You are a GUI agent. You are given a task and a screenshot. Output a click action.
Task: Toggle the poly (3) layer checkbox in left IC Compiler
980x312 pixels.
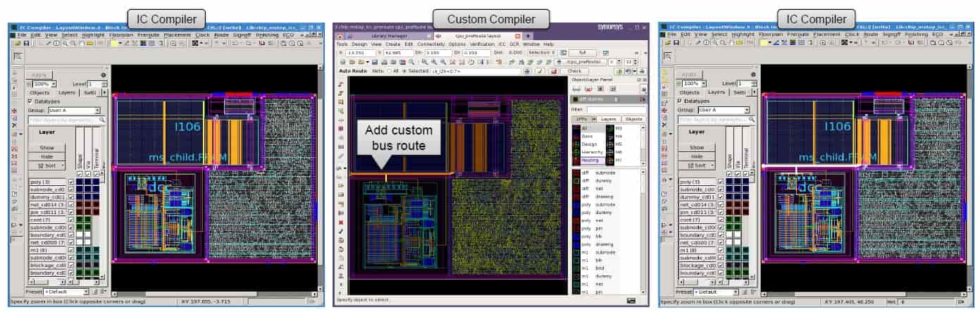(71, 182)
